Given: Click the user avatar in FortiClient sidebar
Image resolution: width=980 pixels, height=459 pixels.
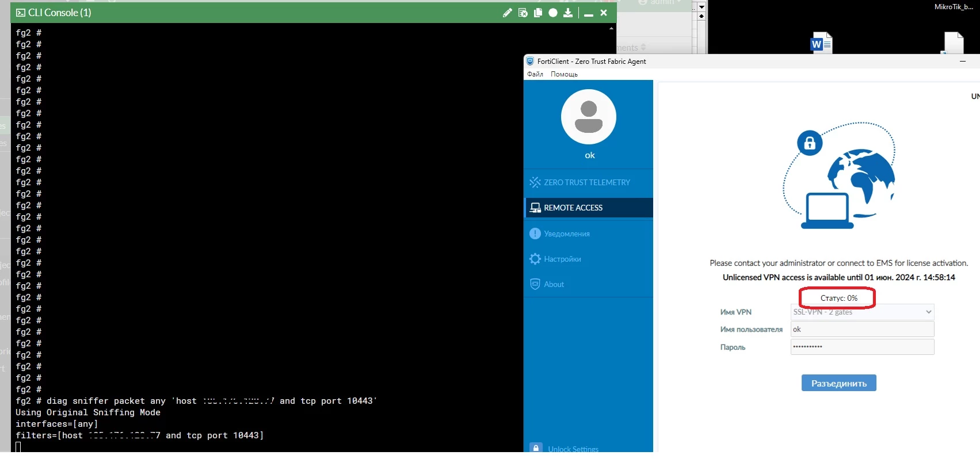Looking at the screenshot, I should pyautogui.click(x=589, y=117).
